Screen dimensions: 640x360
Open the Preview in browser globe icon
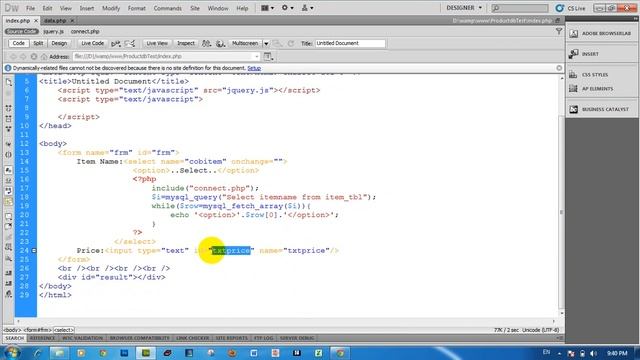coord(221,43)
